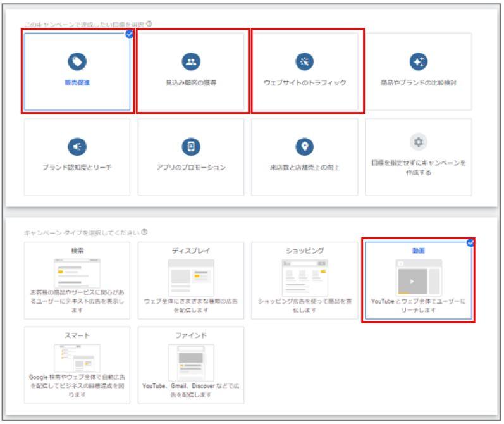Toggle the checkmark on 動画 campaign type
Screen dimensions: 504x424
tap(470, 243)
